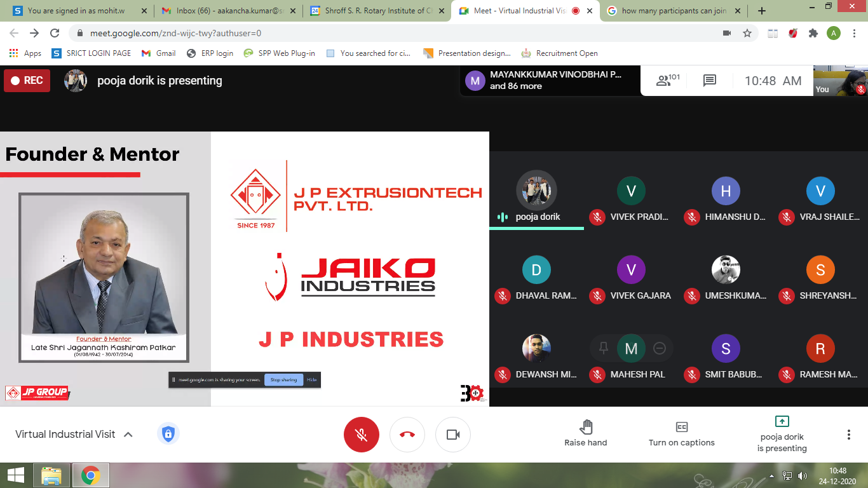
Task: Expand Virtual Industrial Visit meeting details
Action: click(74, 435)
